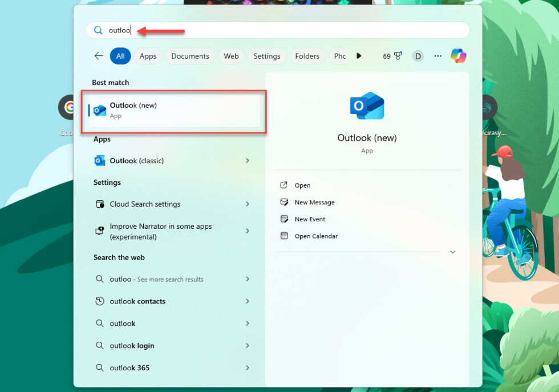This screenshot has width=559, height=392.
Task: Expand the Outlook (classic) result chevron
Action: point(248,160)
